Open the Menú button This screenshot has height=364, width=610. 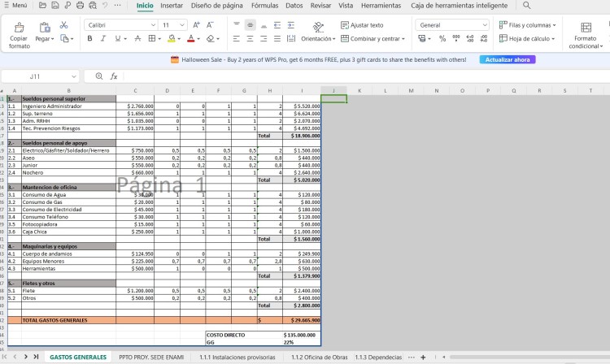[x=16, y=6]
